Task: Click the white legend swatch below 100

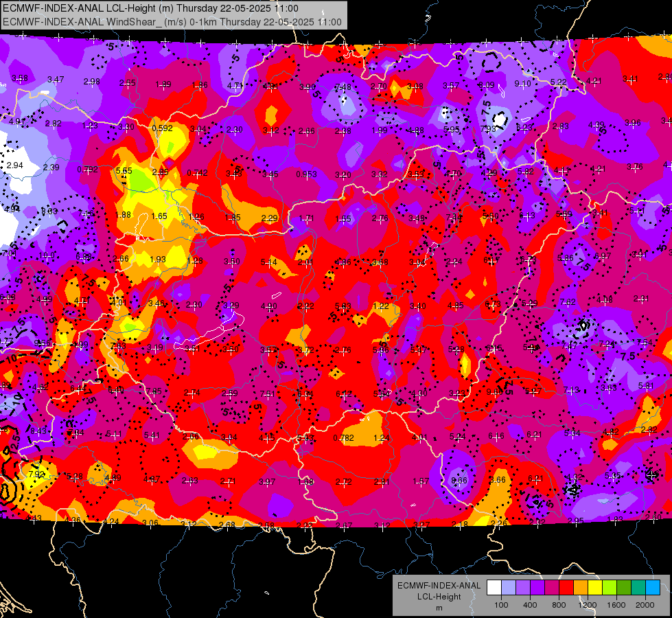Action: coord(494,588)
